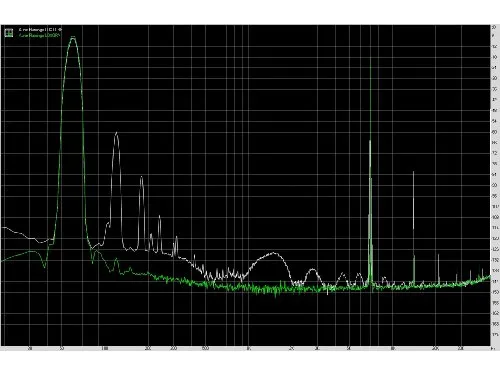The width and height of the screenshot is (500, 375).
Task: Click the 50 label on the frequency axis
Action: click(x=62, y=348)
